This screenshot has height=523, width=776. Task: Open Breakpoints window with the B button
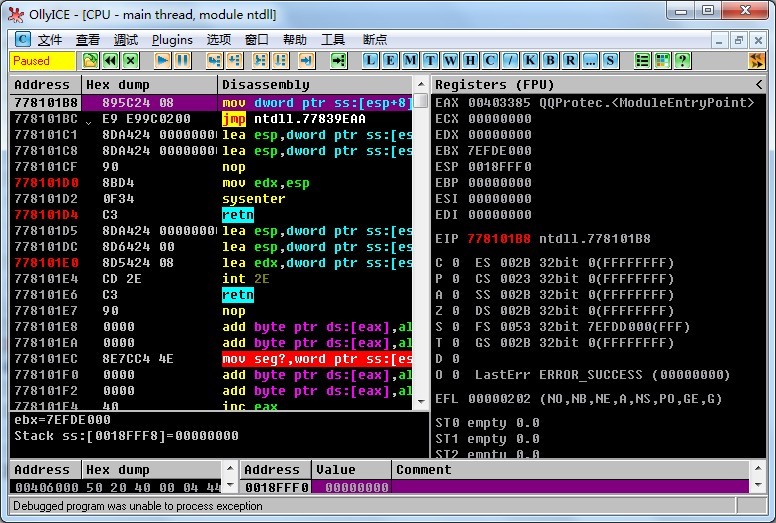[550, 61]
